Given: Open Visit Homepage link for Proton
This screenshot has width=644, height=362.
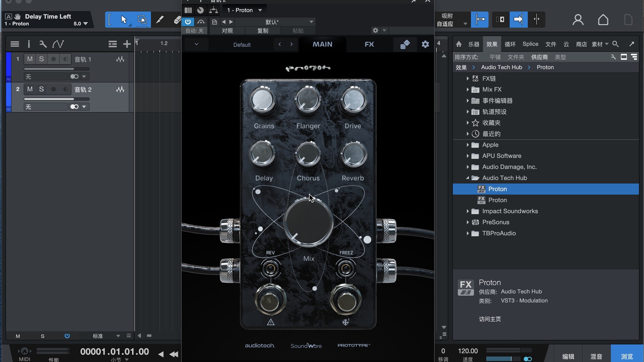Looking at the screenshot, I should coord(490,319).
